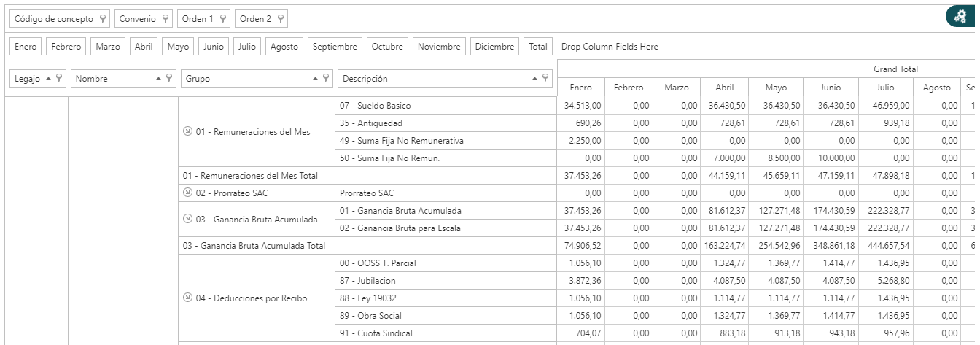
Task: Select the 50 - Suma Fija No Remun. row
Action: (x=445, y=158)
